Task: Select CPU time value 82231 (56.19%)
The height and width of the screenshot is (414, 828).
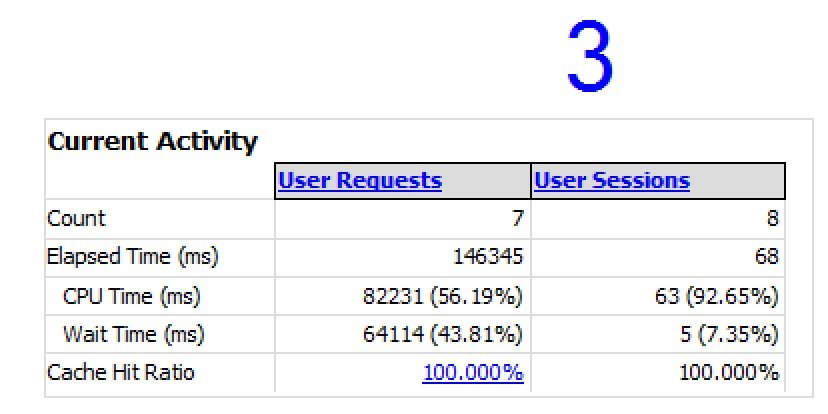Action: point(443,296)
